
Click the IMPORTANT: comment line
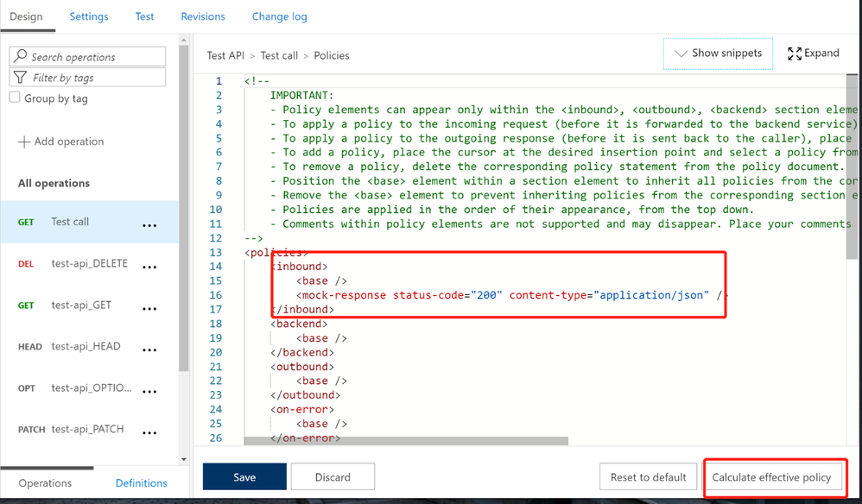click(x=301, y=96)
